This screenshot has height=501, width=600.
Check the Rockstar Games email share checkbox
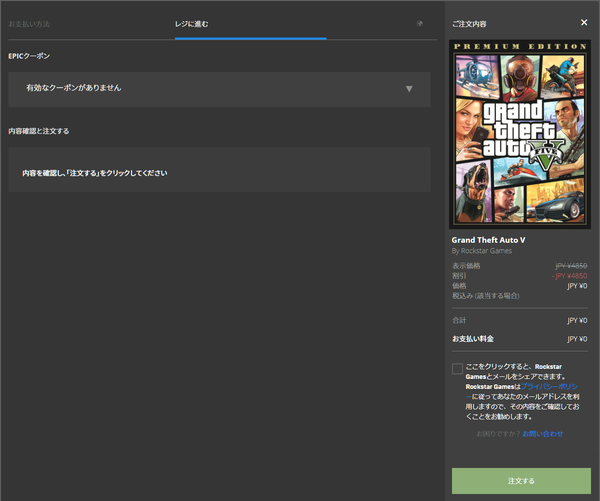point(457,369)
